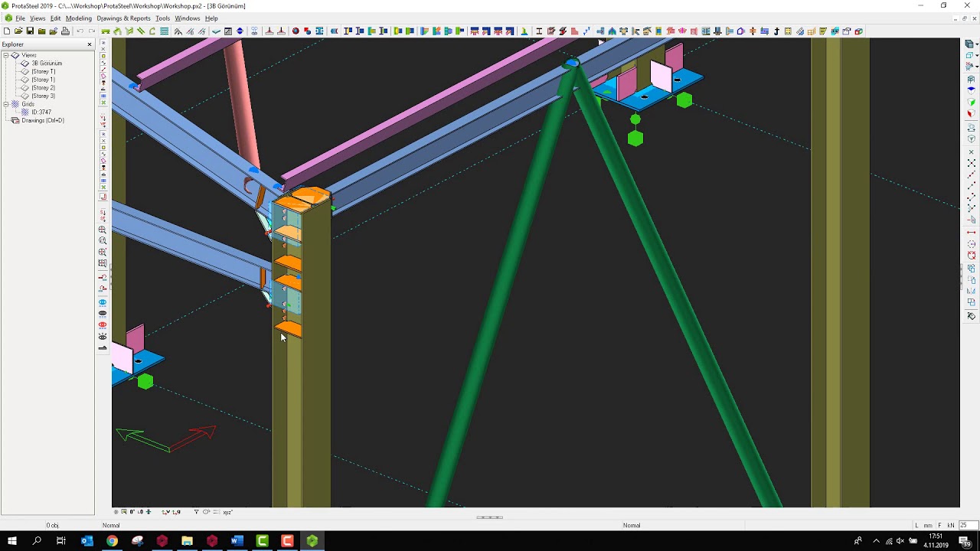Click the green beam insert icon
The height and width of the screenshot is (551, 980).
pyautogui.click(x=106, y=31)
